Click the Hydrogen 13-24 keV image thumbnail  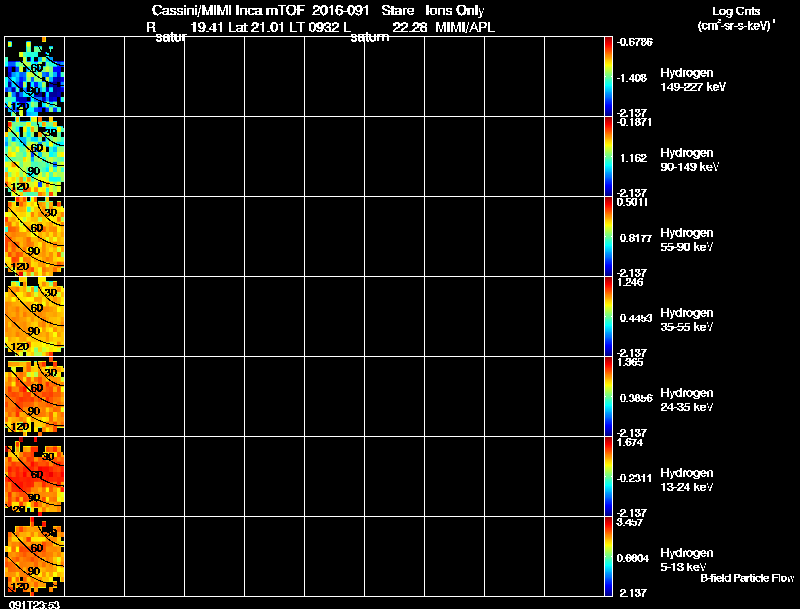[x=35, y=476]
